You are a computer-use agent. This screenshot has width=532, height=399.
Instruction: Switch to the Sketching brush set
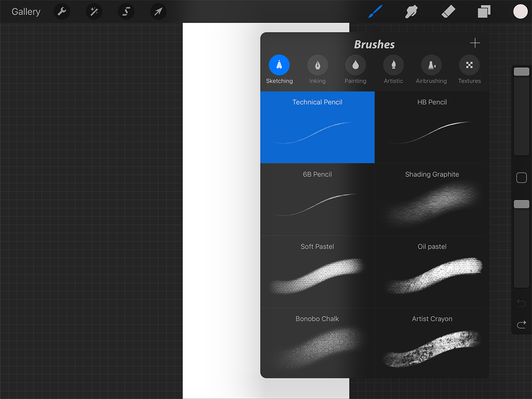click(x=279, y=70)
